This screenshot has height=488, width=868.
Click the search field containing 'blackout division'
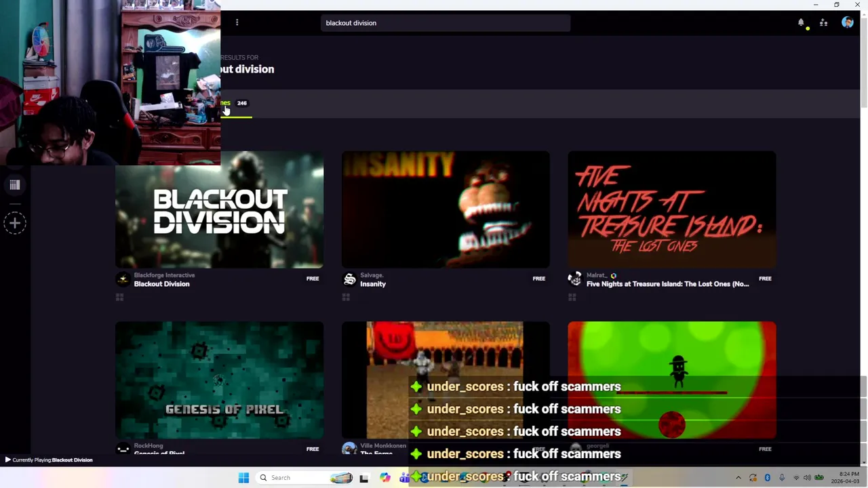pyautogui.click(x=446, y=23)
